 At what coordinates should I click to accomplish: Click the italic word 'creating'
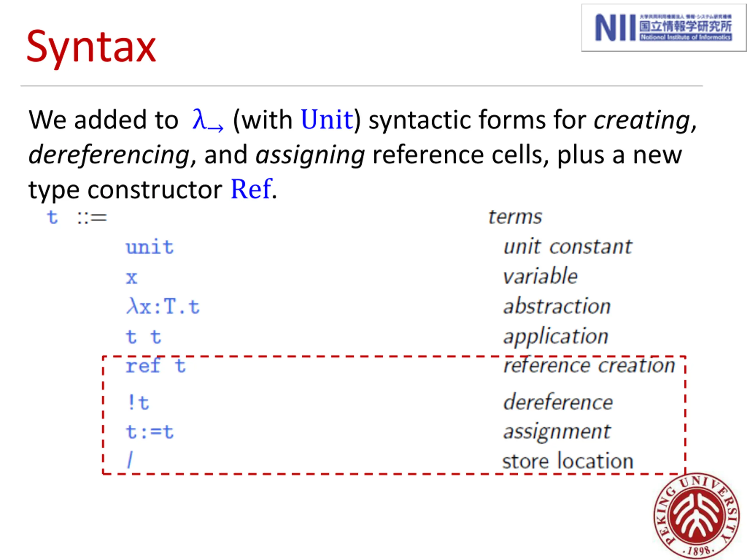642,120
